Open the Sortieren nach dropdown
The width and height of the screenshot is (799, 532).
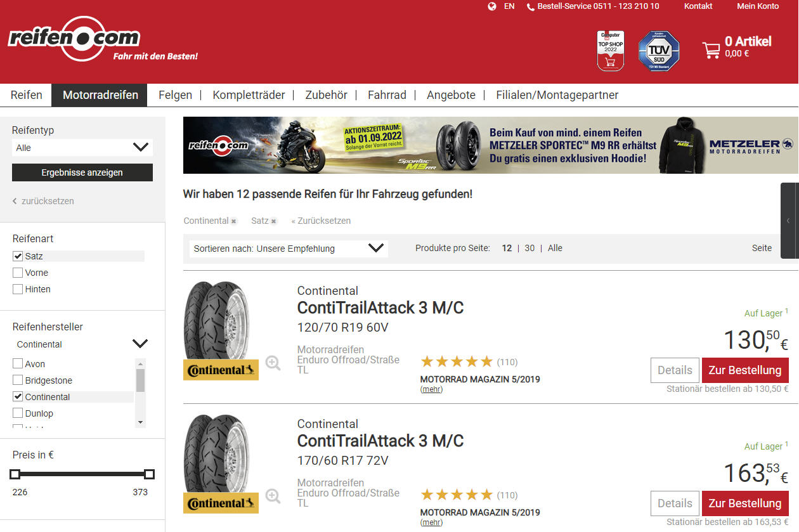point(289,249)
